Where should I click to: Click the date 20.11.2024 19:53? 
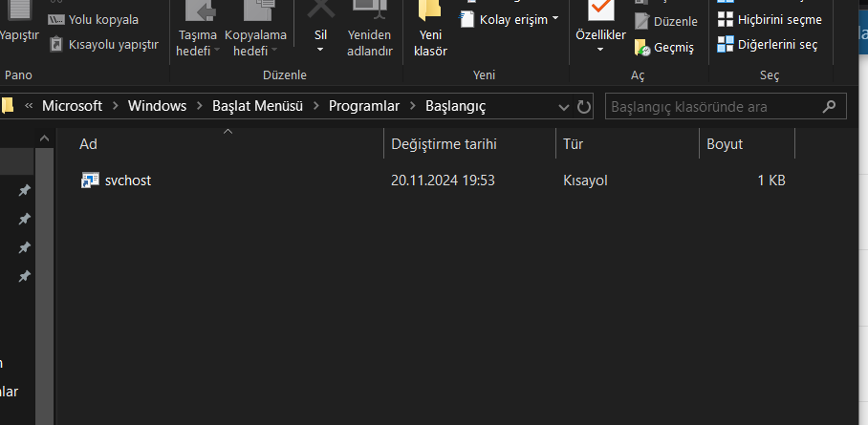(443, 181)
